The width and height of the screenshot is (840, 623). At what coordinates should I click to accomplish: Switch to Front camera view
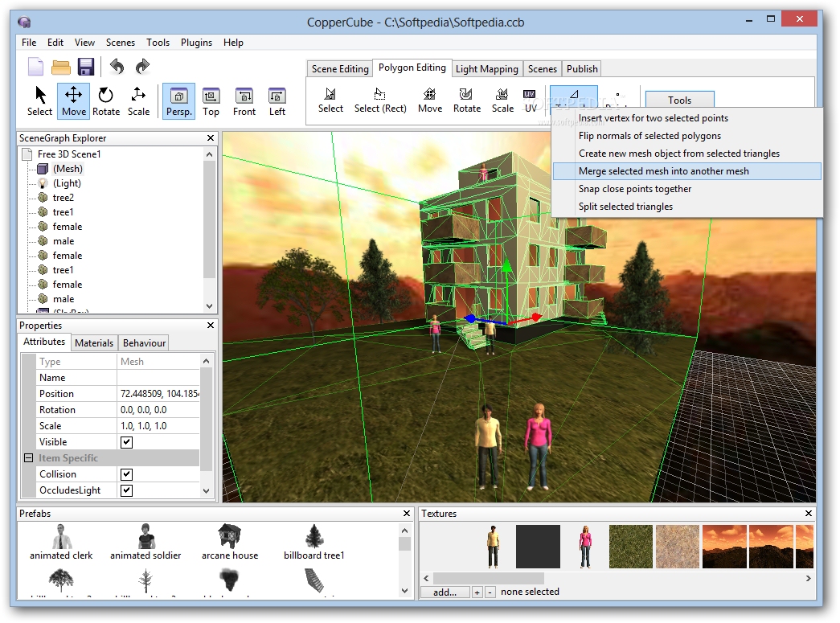(x=244, y=100)
